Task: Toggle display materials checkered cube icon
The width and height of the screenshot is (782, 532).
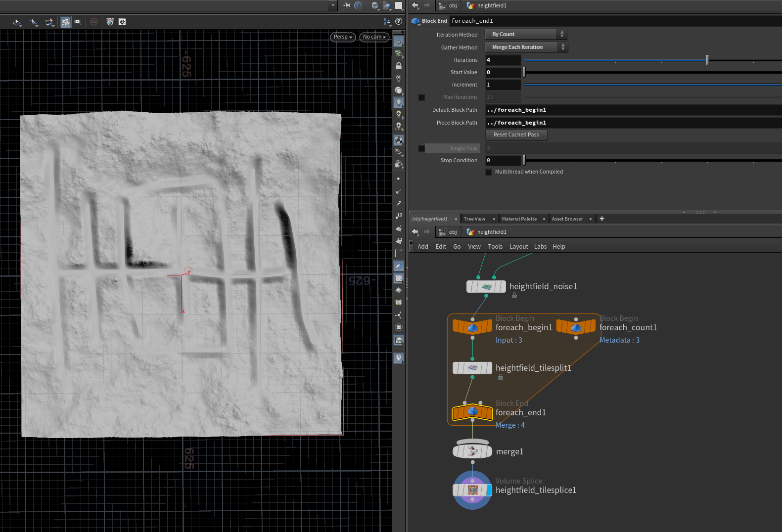Action: pos(399,140)
